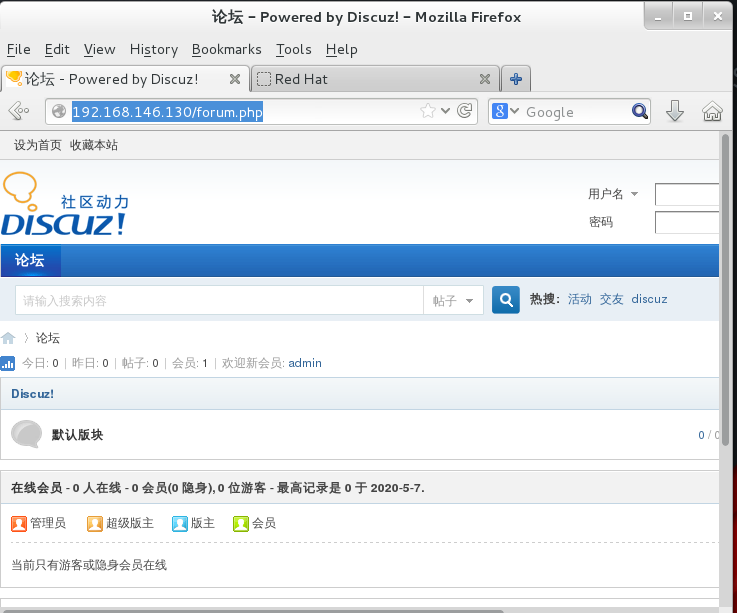737x613 pixels.
Task: Click the 论坛 navigation bar tab
Action: point(30,260)
